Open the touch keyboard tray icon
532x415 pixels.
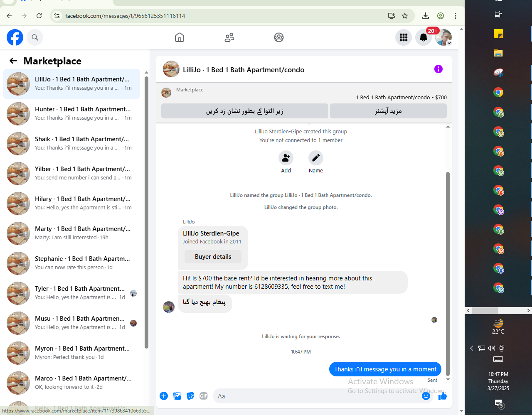(x=498, y=359)
